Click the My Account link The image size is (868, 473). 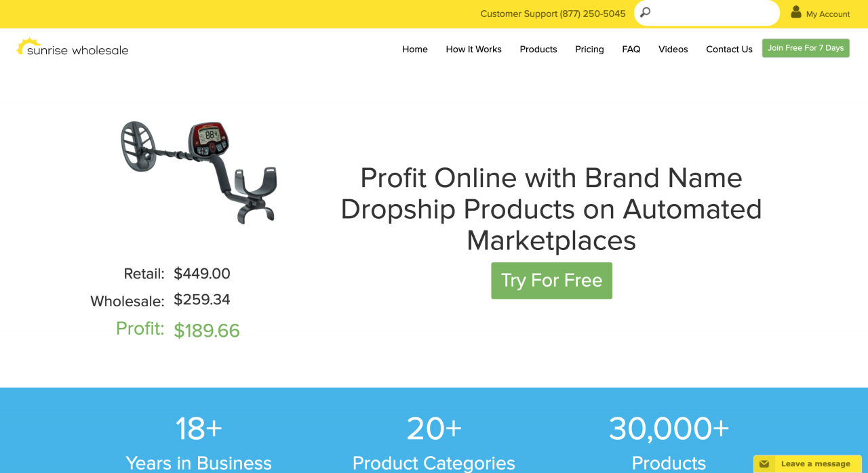[x=827, y=14]
